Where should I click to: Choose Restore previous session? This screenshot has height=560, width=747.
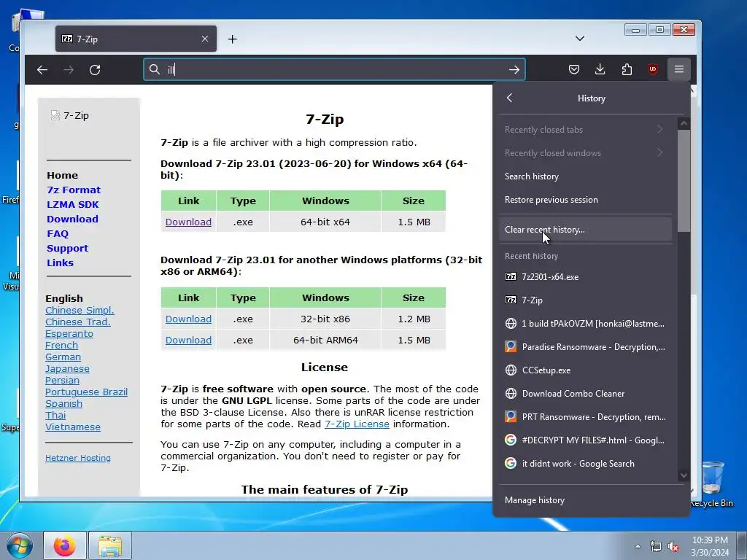[585, 200]
